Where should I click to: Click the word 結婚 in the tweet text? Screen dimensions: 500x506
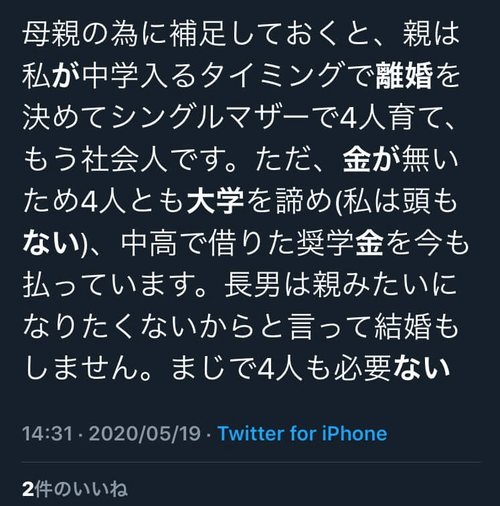click(x=403, y=327)
